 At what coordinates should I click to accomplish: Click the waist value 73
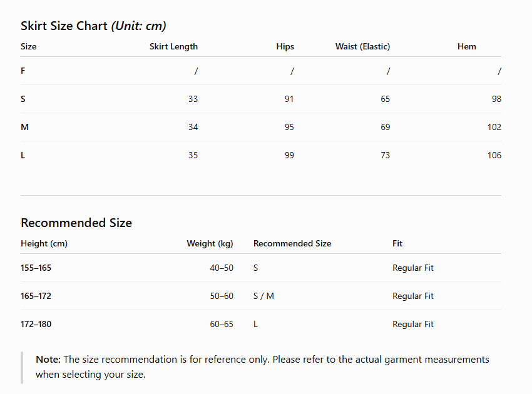tap(385, 155)
